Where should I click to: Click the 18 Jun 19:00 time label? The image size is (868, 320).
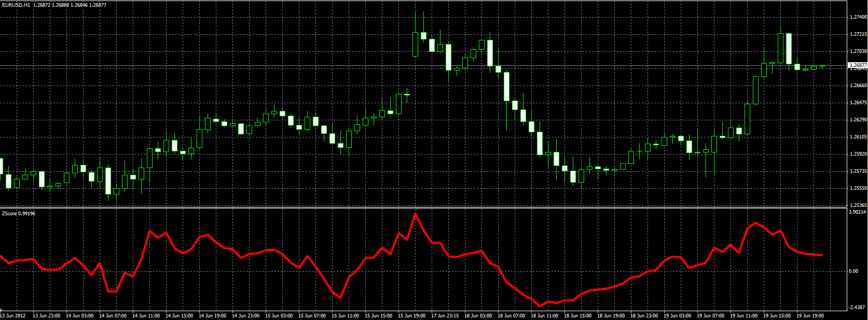point(611,316)
